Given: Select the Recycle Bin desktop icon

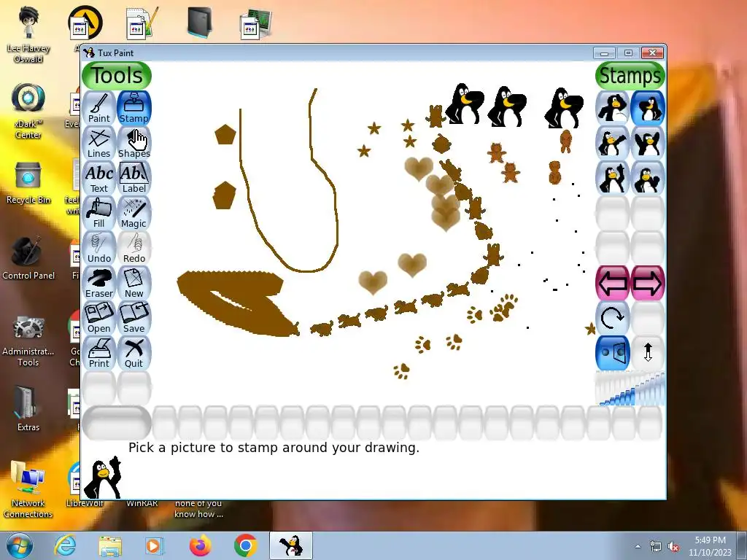Looking at the screenshot, I should (28, 183).
